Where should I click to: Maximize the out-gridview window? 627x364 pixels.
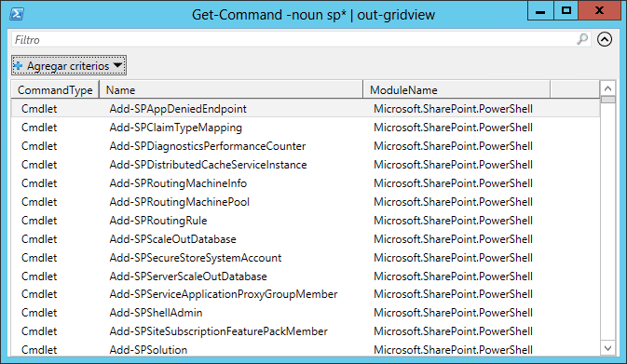pyautogui.click(x=566, y=10)
